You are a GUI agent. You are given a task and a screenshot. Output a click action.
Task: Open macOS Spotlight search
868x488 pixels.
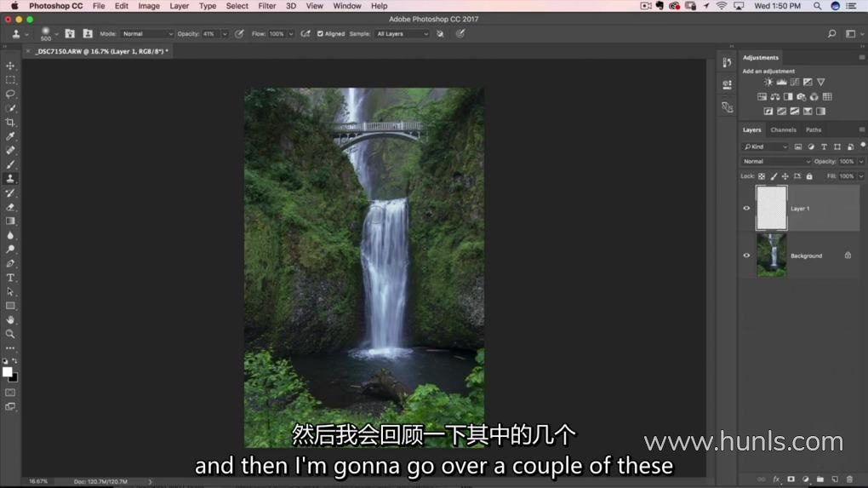[x=817, y=6]
